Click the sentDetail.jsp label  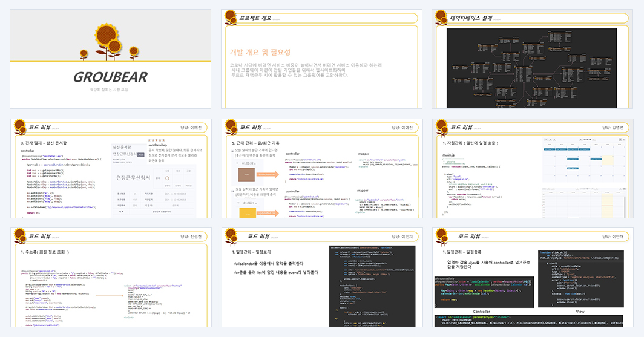[x=158, y=145]
